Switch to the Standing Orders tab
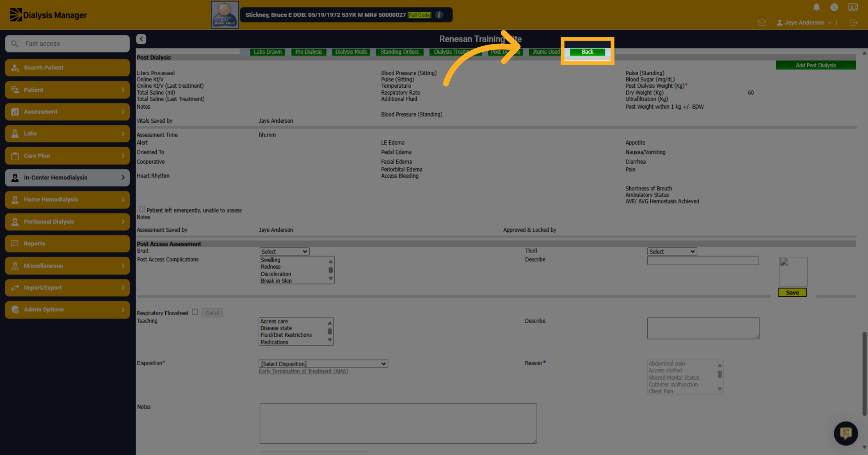The image size is (868, 455). (400, 52)
